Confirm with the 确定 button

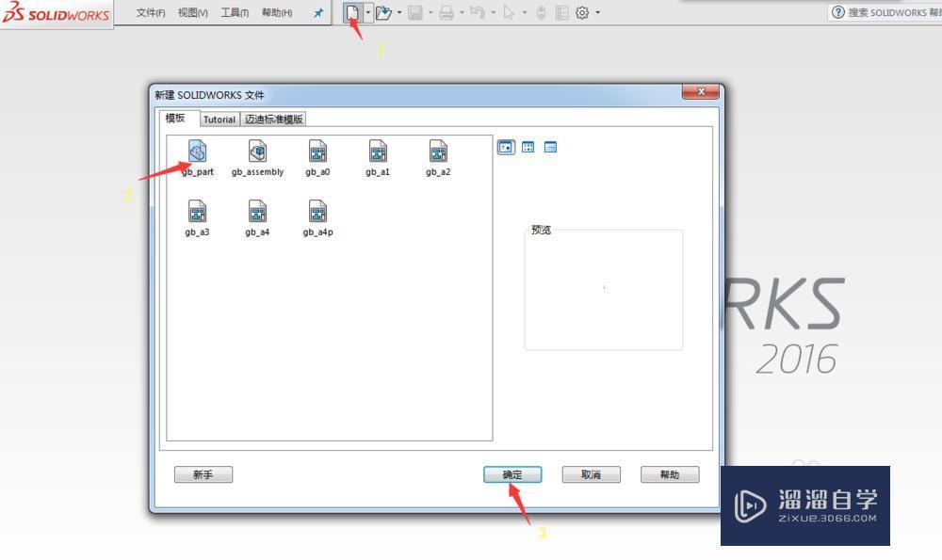pyautogui.click(x=512, y=474)
